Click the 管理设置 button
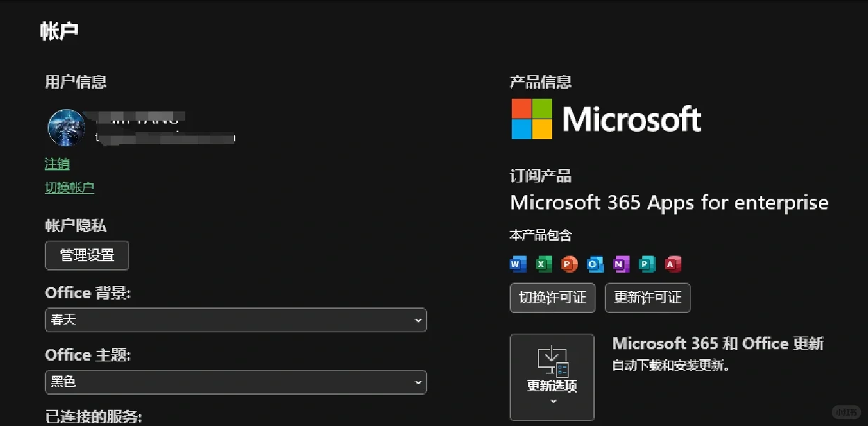 [x=87, y=256]
